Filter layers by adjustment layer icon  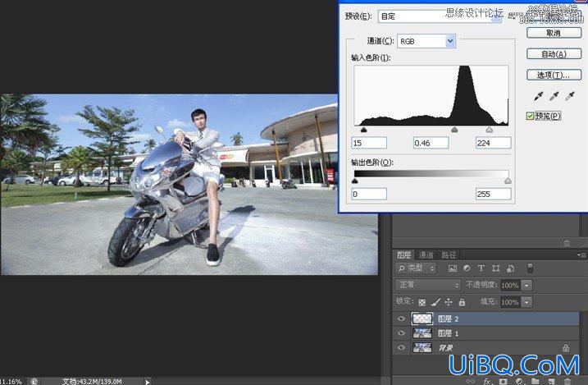point(467,268)
